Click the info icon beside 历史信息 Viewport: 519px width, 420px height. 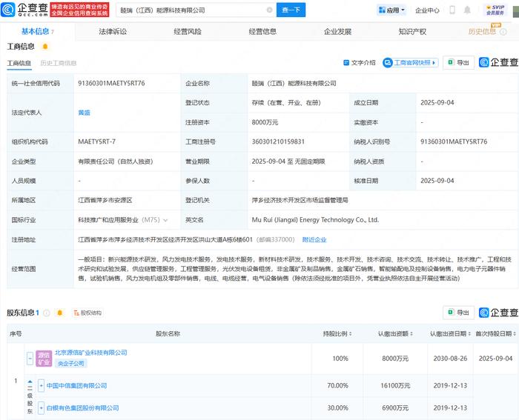[x=503, y=32]
